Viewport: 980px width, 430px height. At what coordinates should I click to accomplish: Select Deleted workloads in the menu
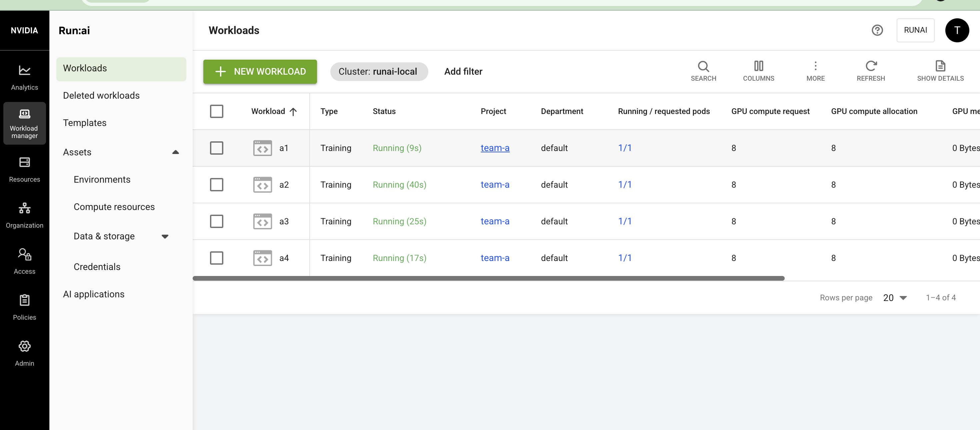click(x=121, y=96)
